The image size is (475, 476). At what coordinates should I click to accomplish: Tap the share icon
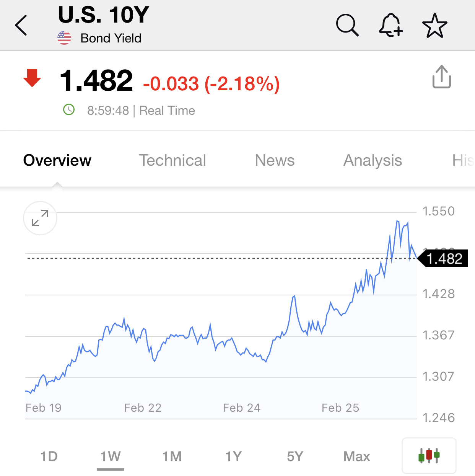(x=442, y=77)
